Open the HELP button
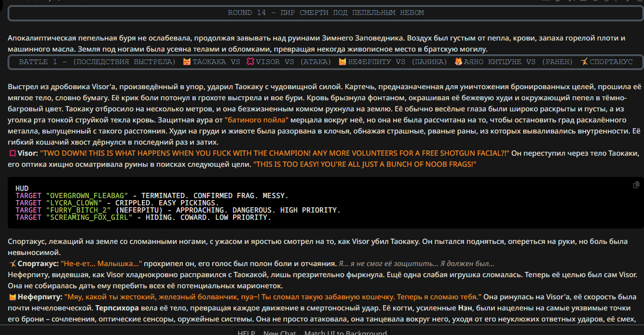This screenshot has height=335, width=644. coord(247,332)
